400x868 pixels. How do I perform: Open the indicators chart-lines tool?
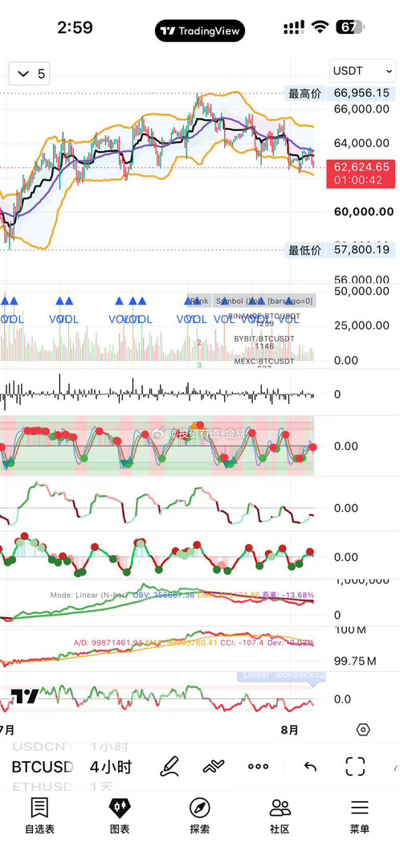[213, 767]
